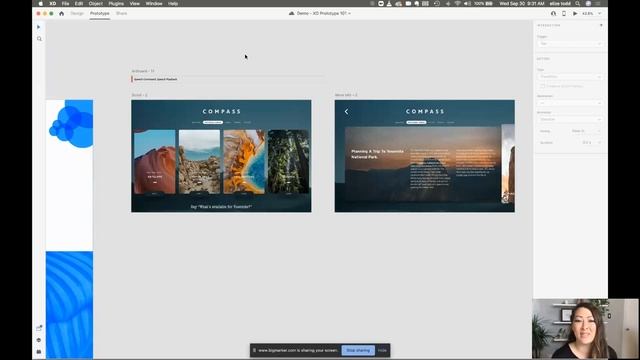This screenshot has height=360, width=640.
Task: Open the Destination dropdown
Action: (x=570, y=103)
